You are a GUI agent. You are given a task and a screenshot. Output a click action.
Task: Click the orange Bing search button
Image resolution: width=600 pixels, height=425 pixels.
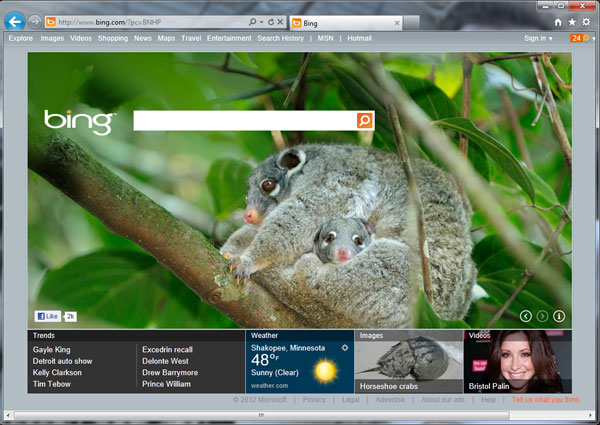click(365, 120)
